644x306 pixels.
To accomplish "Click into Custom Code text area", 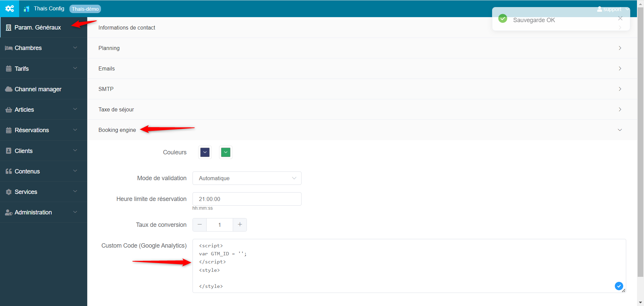I will click(x=409, y=266).
